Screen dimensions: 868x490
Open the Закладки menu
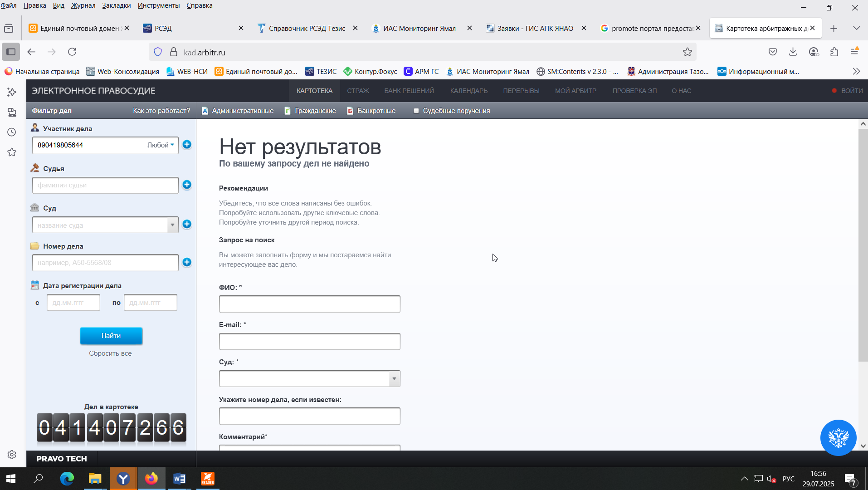pos(116,5)
